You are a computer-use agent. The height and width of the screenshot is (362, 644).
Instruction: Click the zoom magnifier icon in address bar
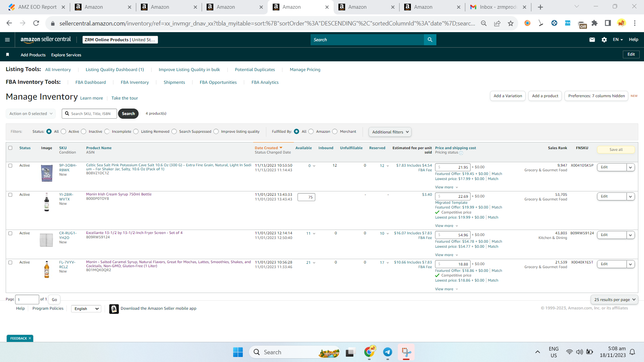(x=484, y=23)
